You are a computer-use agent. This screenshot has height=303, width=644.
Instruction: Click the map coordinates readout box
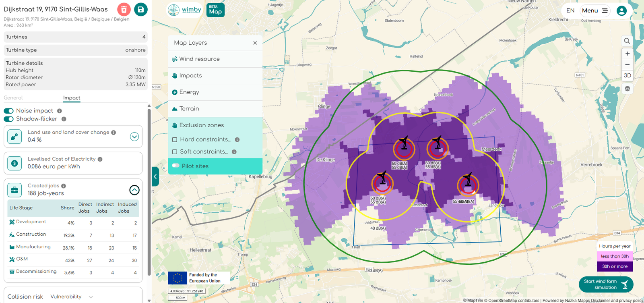tap(187, 291)
